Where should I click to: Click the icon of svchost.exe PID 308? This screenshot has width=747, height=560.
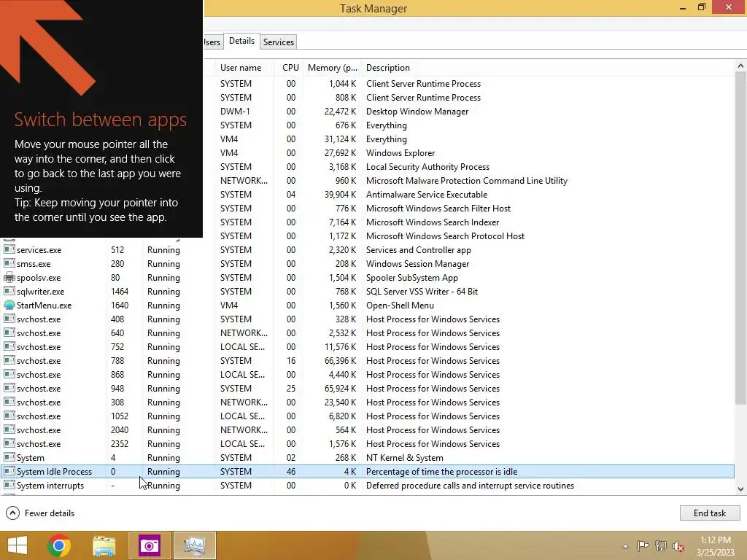[x=9, y=402]
